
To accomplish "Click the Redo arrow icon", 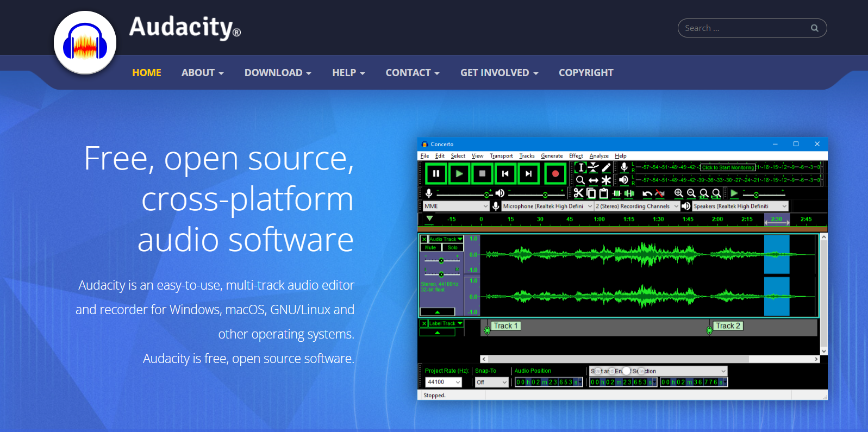I will (x=660, y=193).
